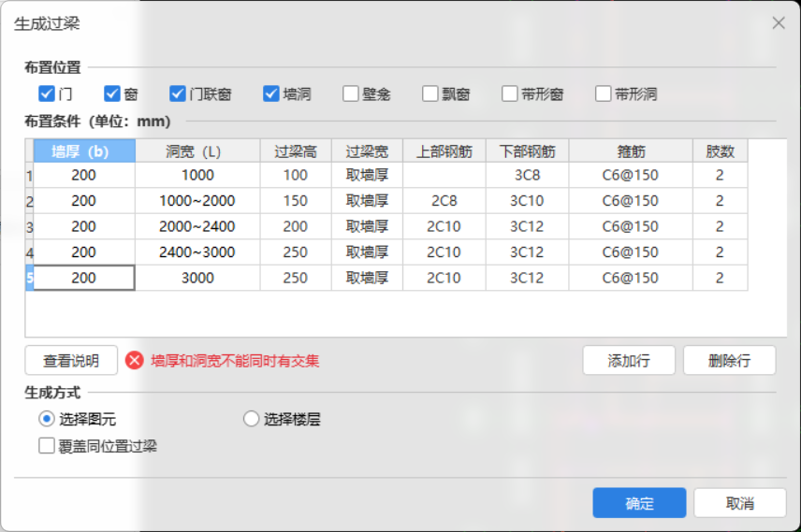Select row 1 header in table
This screenshot has width=801, height=532.
pos(29,175)
